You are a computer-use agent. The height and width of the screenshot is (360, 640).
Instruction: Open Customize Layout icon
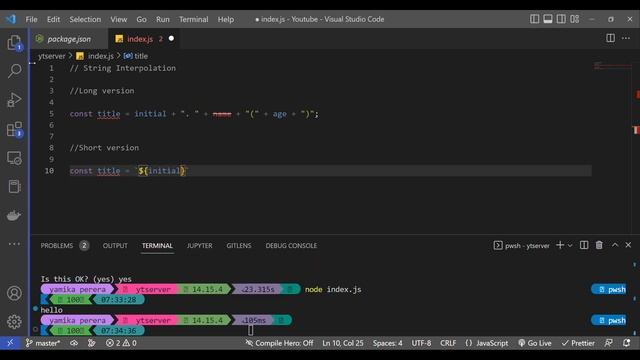tap(575, 19)
